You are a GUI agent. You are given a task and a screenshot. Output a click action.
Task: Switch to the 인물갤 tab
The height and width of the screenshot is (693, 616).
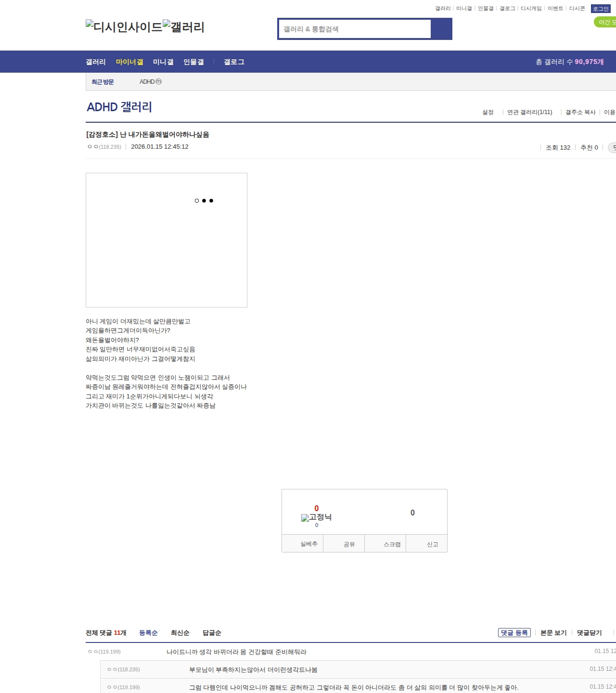[x=193, y=62]
